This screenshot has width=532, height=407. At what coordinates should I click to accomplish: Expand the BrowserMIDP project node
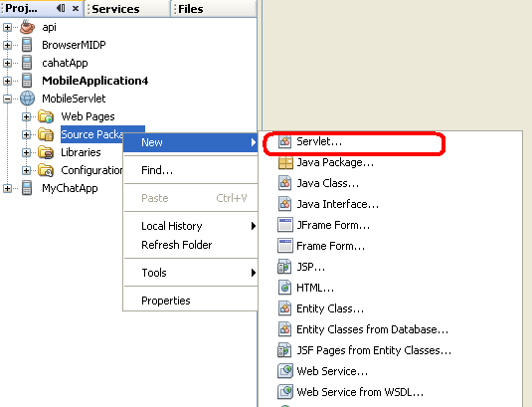click(x=7, y=45)
